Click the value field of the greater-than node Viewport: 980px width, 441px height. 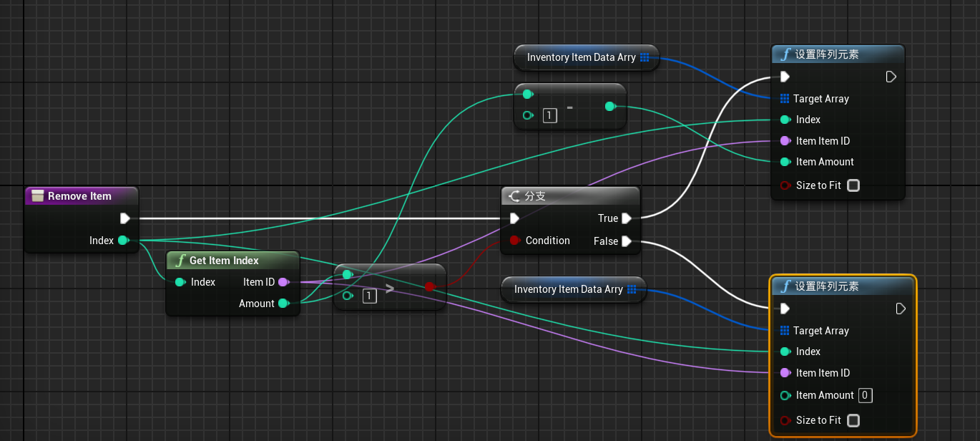coord(369,296)
